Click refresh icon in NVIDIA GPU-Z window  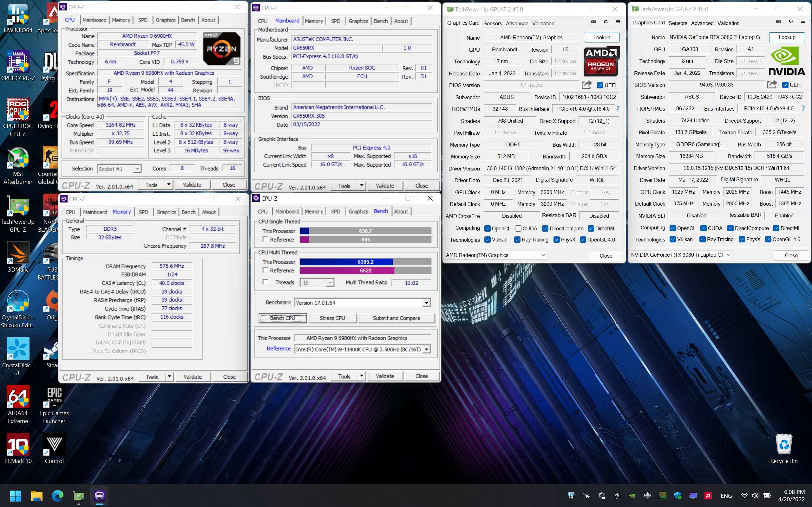click(791, 22)
